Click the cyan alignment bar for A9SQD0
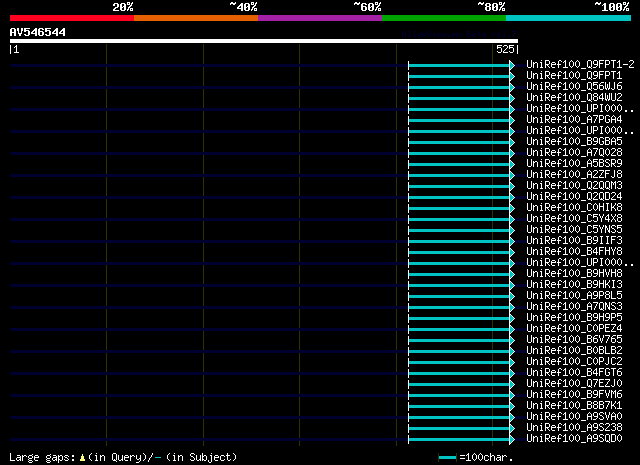 click(459, 440)
